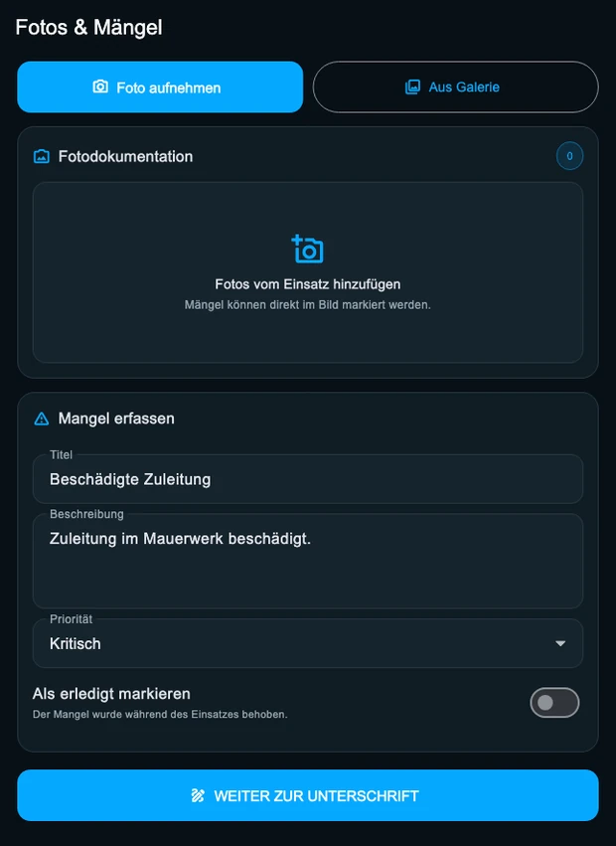Toggle the Als erledigt markieren switch
Viewport: 616px width, 846px height.
coord(554,703)
